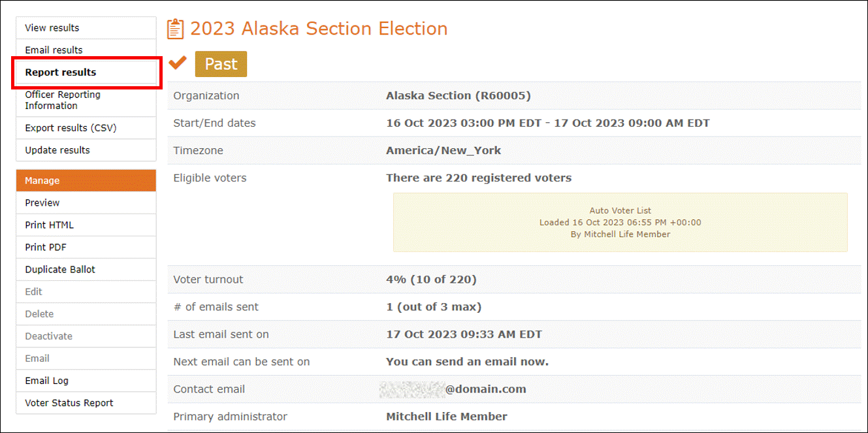Viewport: 868px width, 433px height.
Task: Open the Email Log
Action: point(86,381)
